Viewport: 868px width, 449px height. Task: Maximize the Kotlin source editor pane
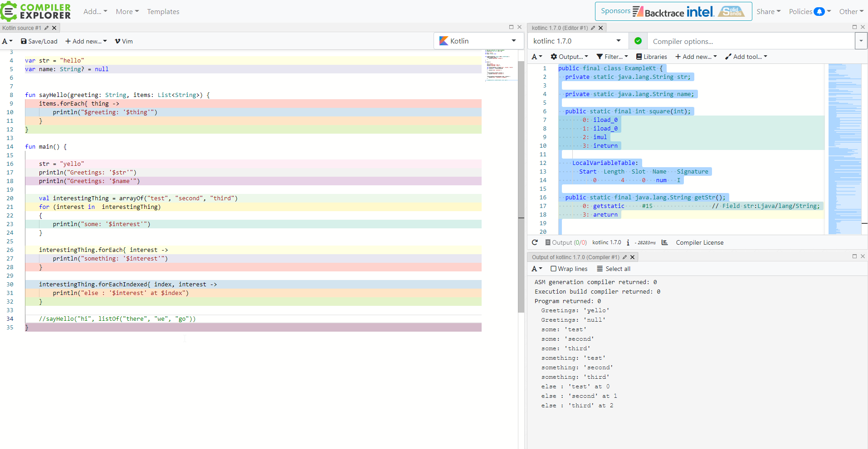(511, 27)
